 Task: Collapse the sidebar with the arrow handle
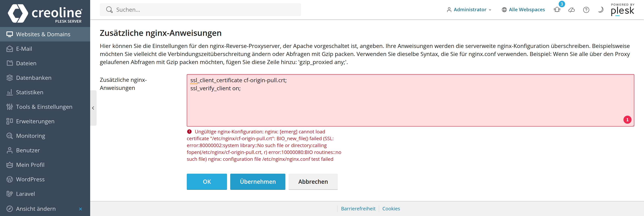click(x=93, y=108)
